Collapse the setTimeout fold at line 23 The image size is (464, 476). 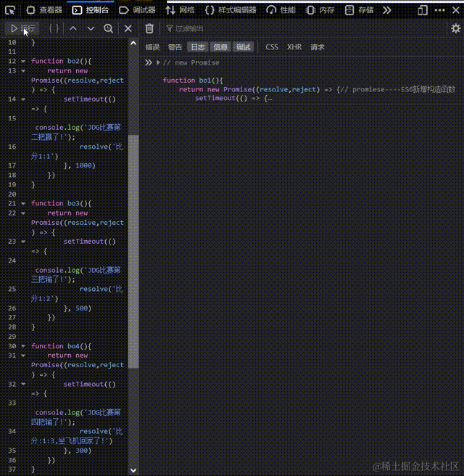[23, 242]
